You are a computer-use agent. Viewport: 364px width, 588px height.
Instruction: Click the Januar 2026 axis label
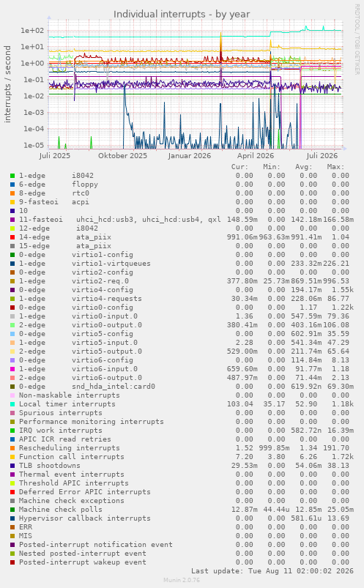190,156
